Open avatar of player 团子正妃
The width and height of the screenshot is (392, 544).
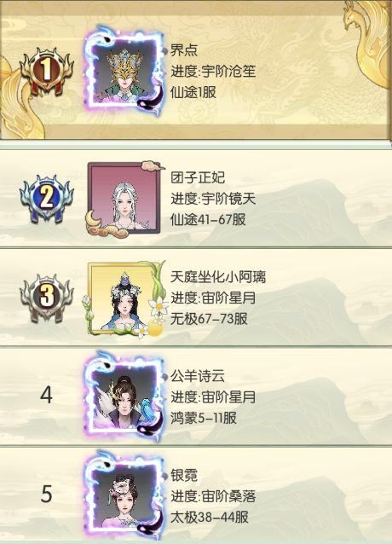(124, 199)
